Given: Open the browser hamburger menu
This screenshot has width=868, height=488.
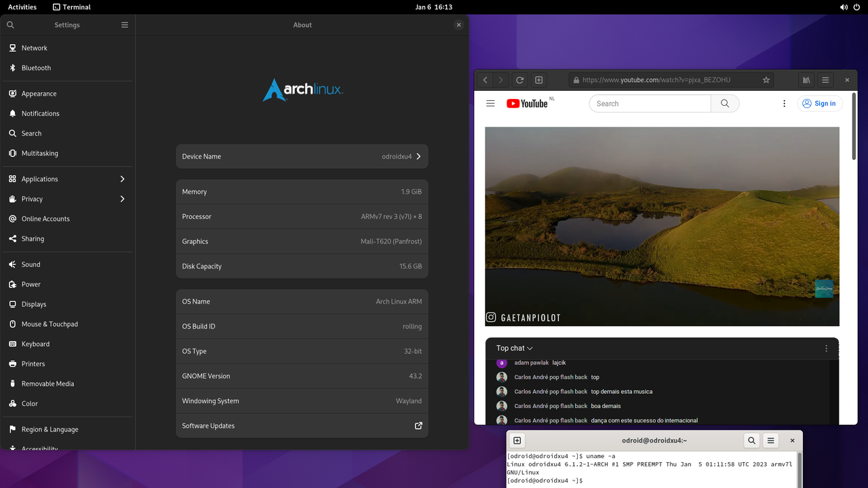Looking at the screenshot, I should [825, 80].
